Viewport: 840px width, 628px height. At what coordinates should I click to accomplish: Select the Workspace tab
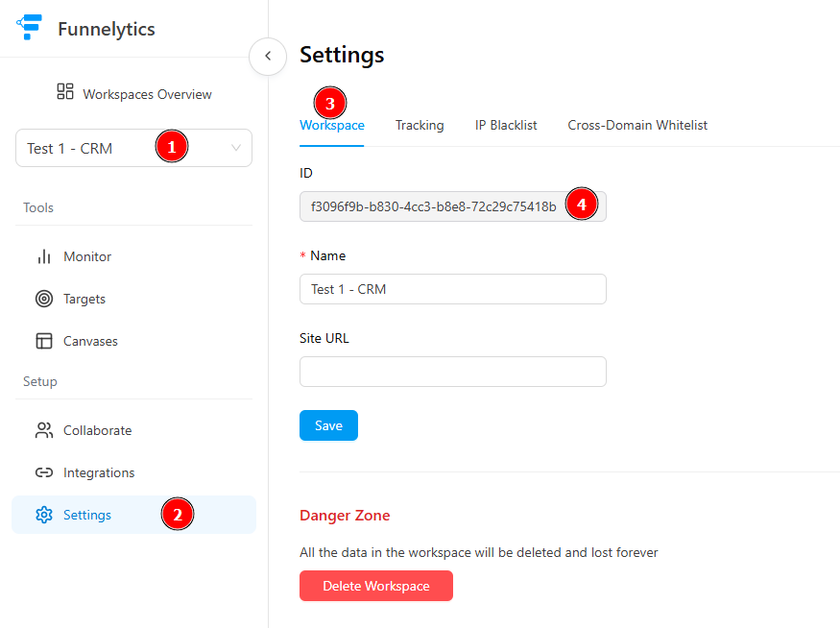click(x=332, y=126)
